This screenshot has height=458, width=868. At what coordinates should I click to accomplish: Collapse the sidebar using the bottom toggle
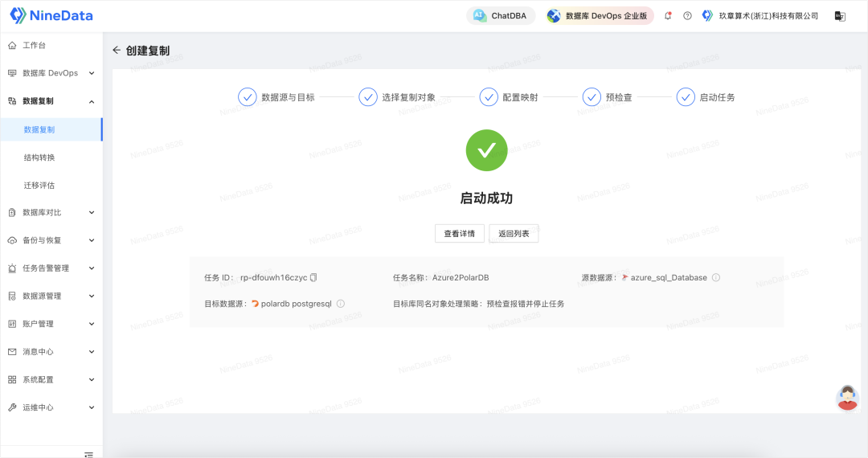pos(89,454)
